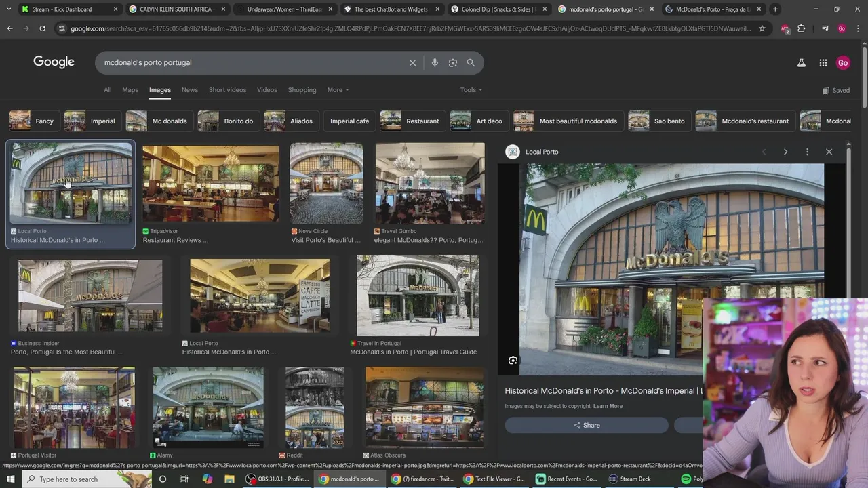The height and width of the screenshot is (488, 868).
Task: Select the Sao bento chip
Action: 659,121
